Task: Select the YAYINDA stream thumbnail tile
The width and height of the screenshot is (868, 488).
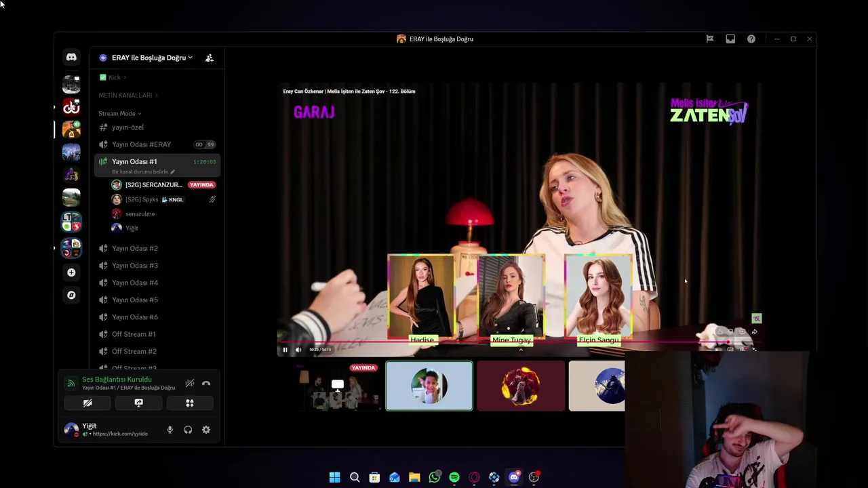Action: click(338, 386)
